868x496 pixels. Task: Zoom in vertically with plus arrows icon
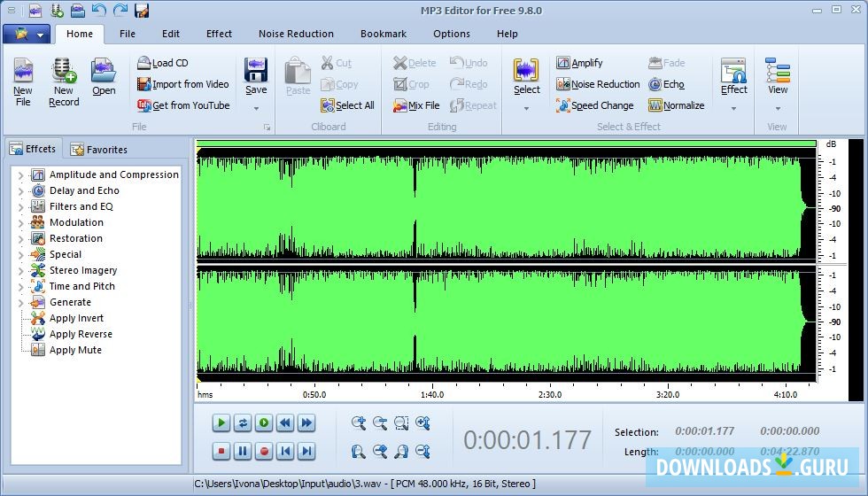tap(423, 423)
